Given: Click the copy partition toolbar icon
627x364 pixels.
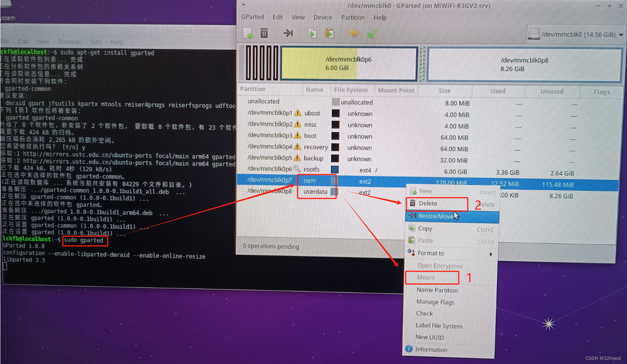Looking at the screenshot, I should [312, 34].
